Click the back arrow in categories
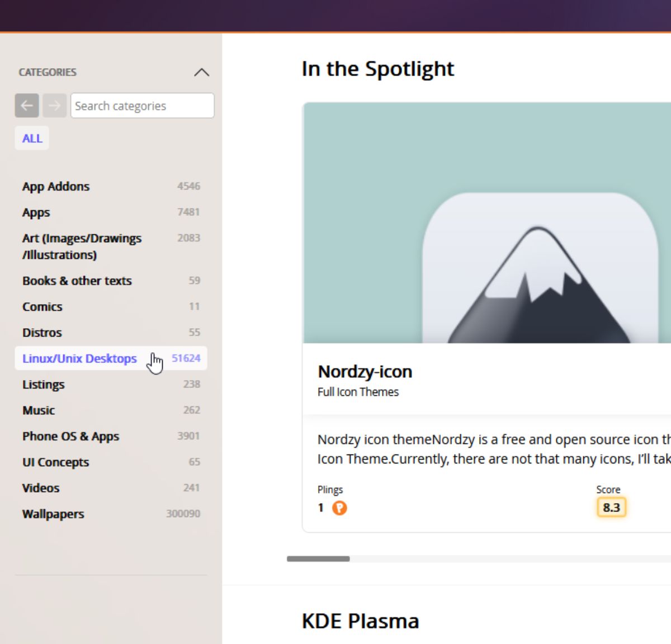This screenshot has width=671, height=644. pyautogui.click(x=27, y=105)
